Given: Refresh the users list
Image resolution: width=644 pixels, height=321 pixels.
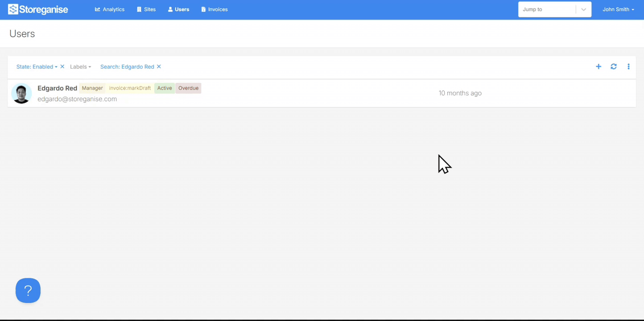Looking at the screenshot, I should click(614, 66).
